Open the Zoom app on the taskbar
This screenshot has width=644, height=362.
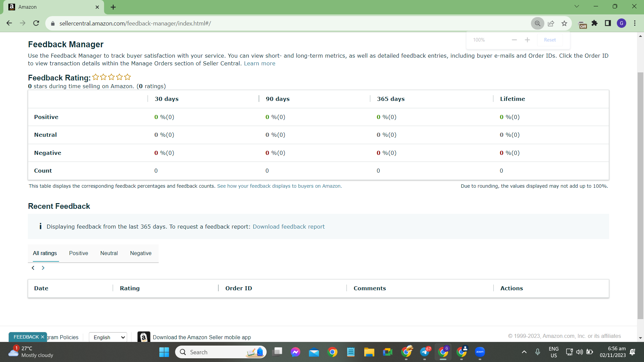[480, 352]
